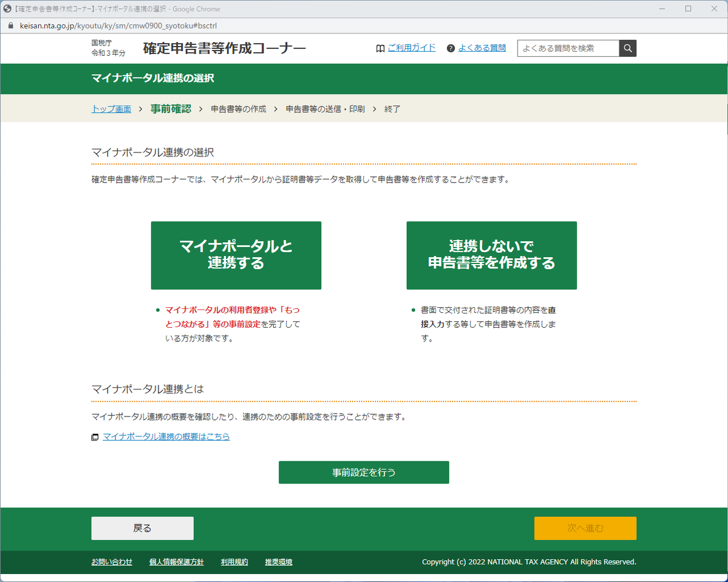Click the padlock icon in the address bar
This screenshot has height=582, width=728.
point(10,26)
